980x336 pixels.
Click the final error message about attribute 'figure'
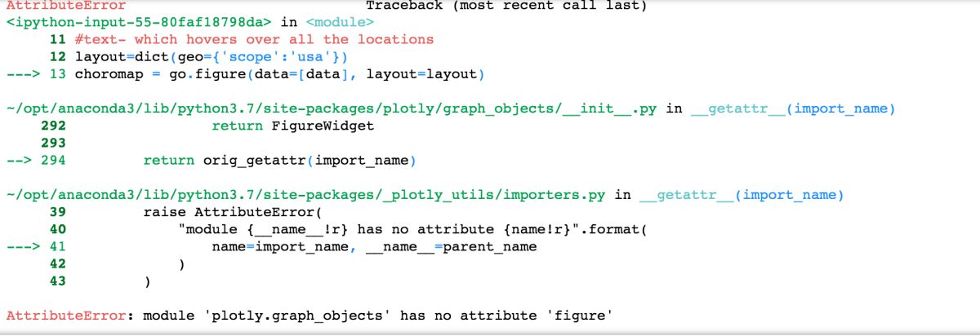tap(310, 316)
